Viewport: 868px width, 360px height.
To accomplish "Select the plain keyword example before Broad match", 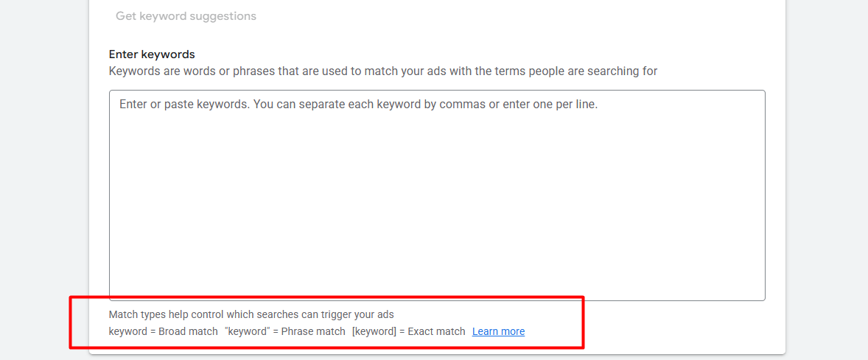I will pos(127,331).
